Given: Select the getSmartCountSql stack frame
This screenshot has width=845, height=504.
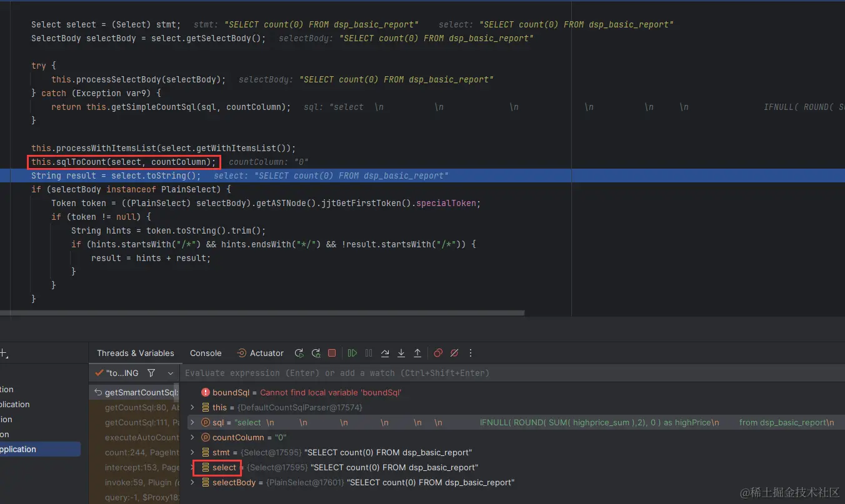Looking at the screenshot, I should [136, 393].
